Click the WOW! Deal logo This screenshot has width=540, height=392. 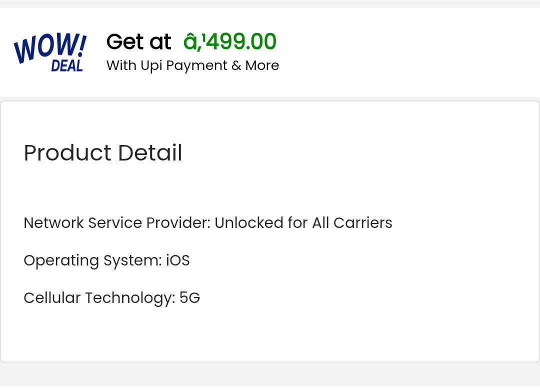click(x=50, y=53)
